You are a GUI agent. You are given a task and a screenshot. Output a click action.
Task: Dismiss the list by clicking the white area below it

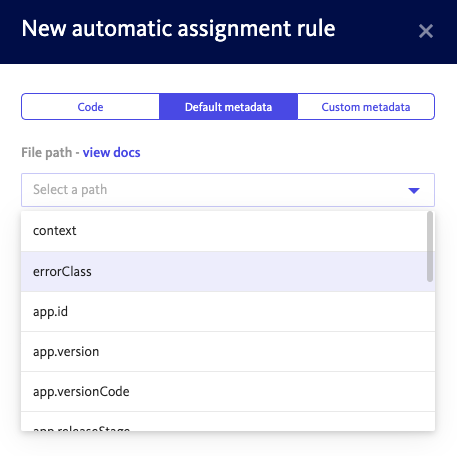(x=228, y=444)
